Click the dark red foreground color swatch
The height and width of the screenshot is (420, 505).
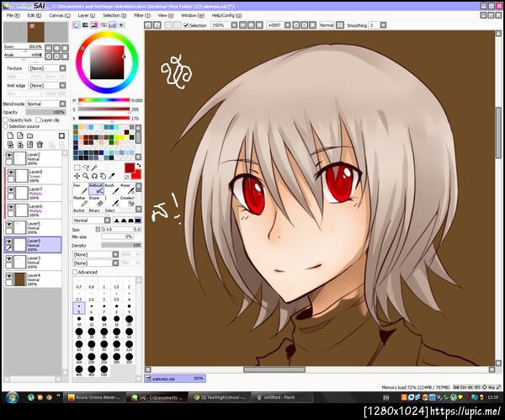130,168
